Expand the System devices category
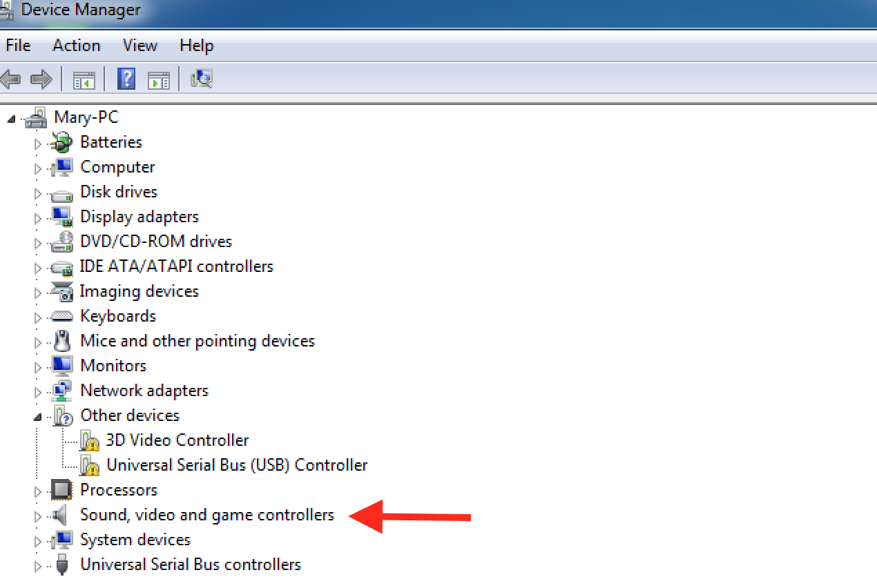877x588 pixels. click(38, 542)
